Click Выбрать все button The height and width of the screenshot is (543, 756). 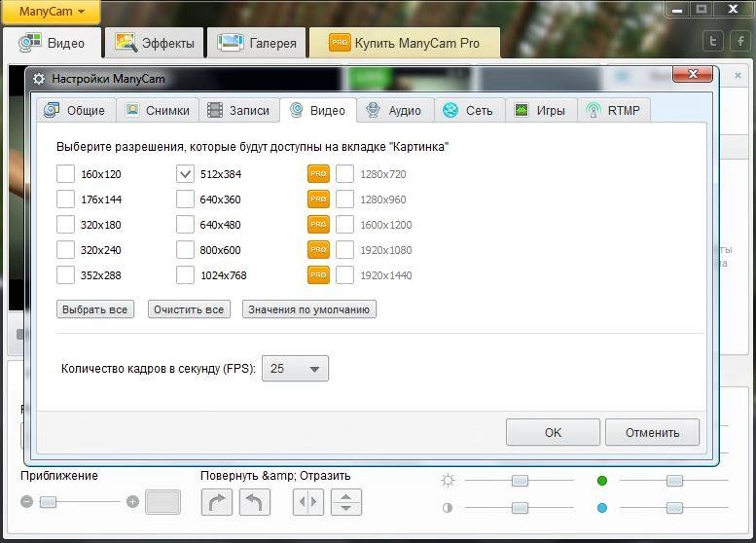click(95, 309)
